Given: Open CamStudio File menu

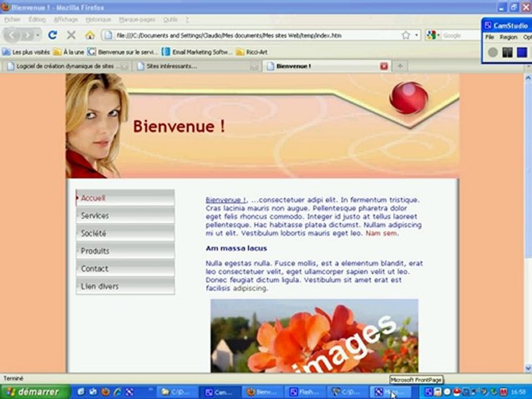Looking at the screenshot, I should point(489,37).
